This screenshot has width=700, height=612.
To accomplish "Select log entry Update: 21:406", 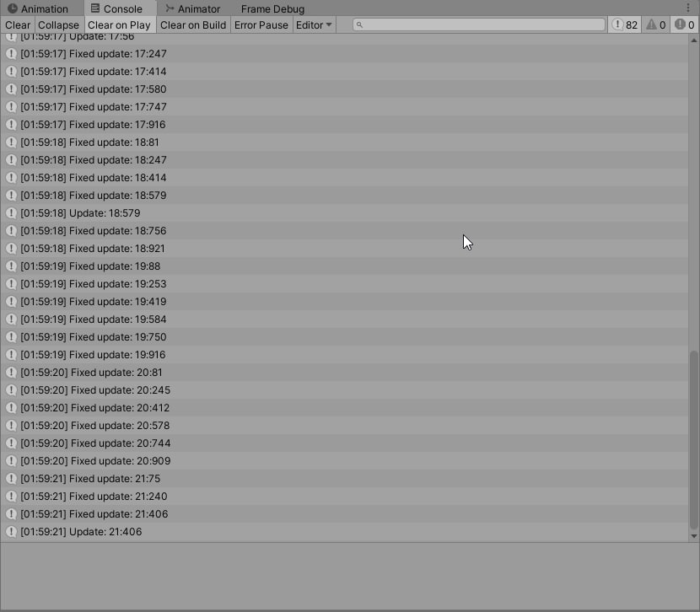I will [344, 531].
